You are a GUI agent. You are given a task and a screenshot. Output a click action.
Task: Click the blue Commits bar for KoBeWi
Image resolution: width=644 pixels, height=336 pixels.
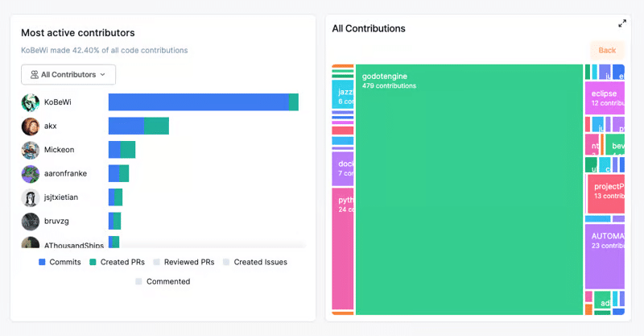[198, 102]
